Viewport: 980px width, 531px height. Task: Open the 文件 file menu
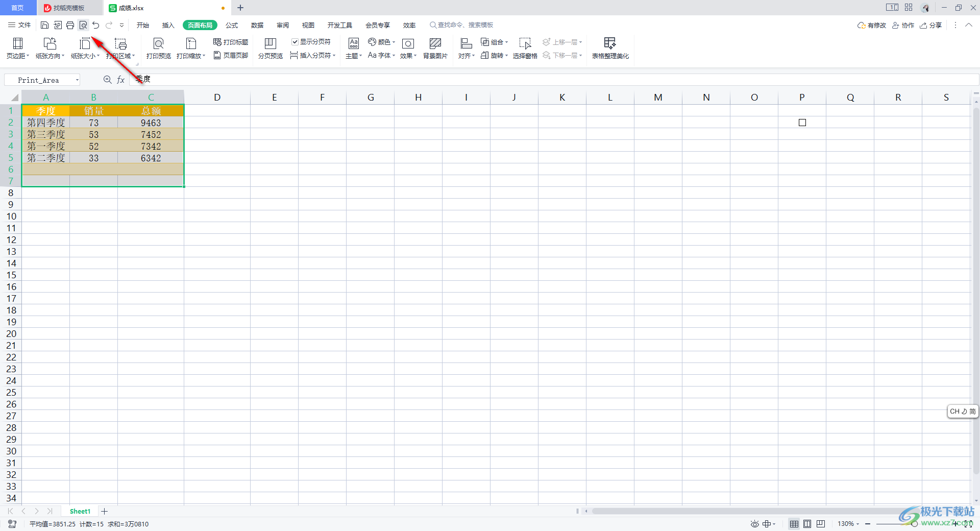coord(19,25)
